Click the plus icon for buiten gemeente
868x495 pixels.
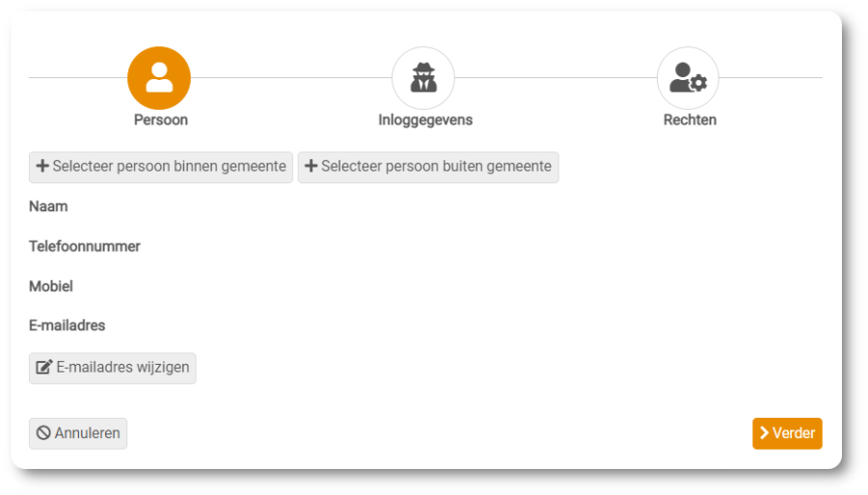pyautogui.click(x=312, y=166)
